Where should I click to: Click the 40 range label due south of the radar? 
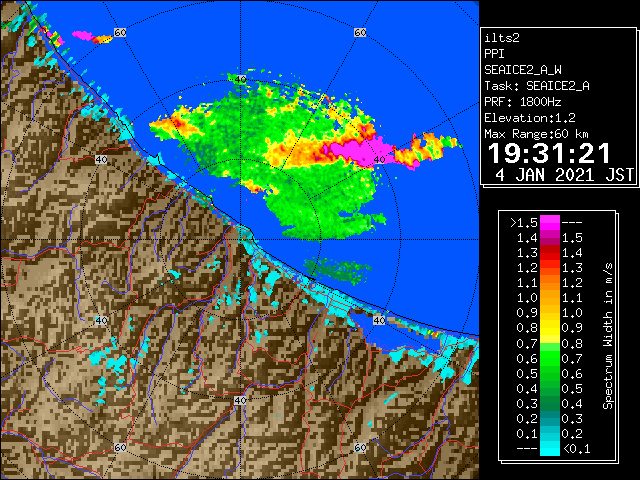point(240,400)
